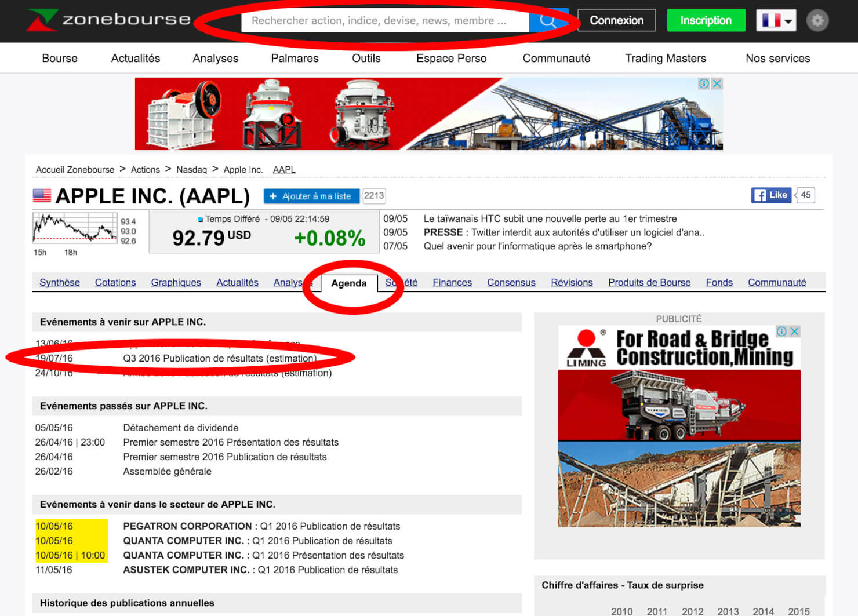
Task: Click the Actions breadcrumb link
Action: point(146,170)
